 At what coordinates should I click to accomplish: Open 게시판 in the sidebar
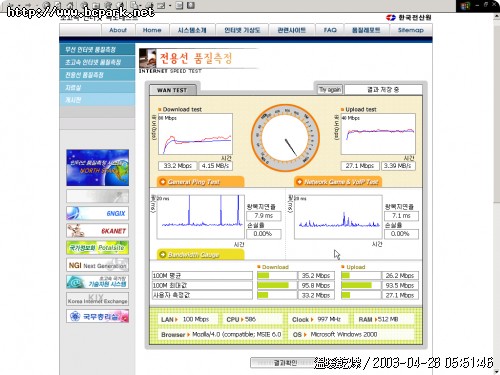[x=97, y=100]
